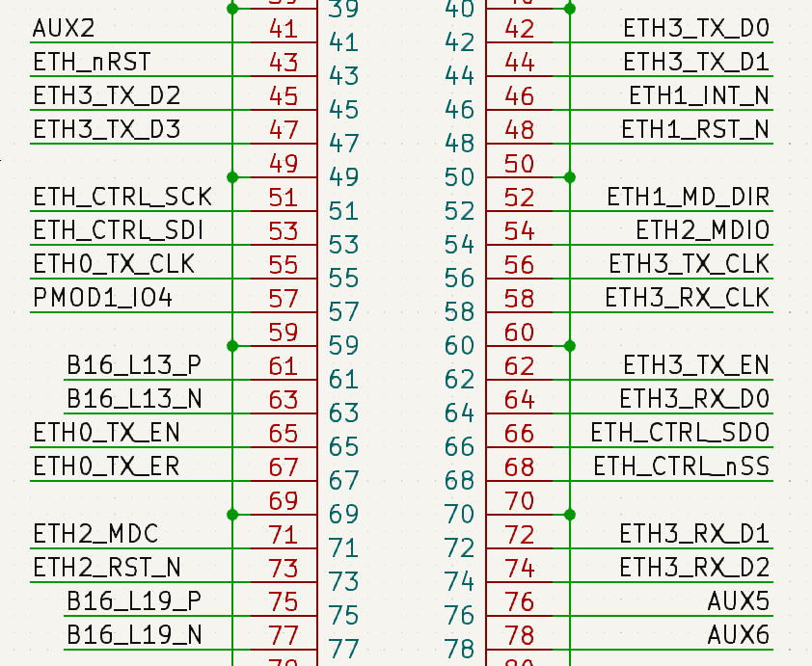Select the red pin number 62
Screen dimensions: 812x666
click(x=519, y=366)
